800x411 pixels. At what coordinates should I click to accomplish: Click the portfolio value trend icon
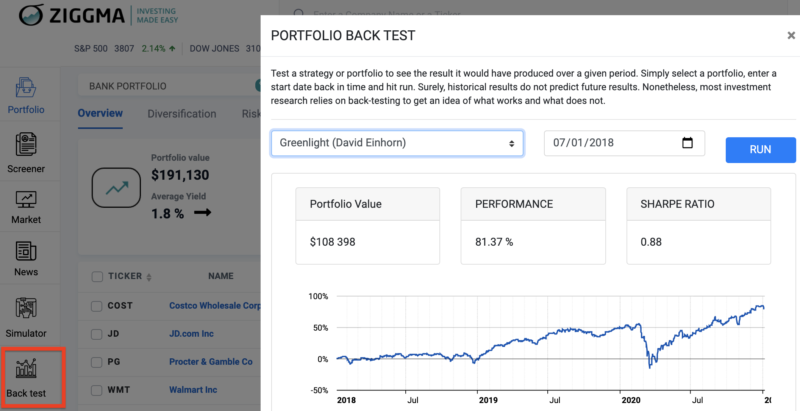click(x=116, y=188)
